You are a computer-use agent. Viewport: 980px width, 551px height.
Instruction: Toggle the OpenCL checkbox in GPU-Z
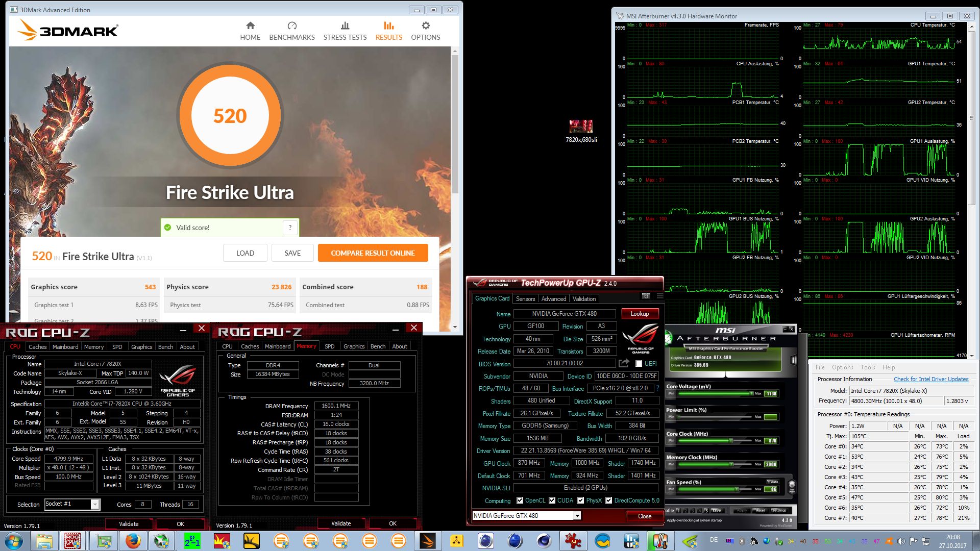click(520, 500)
